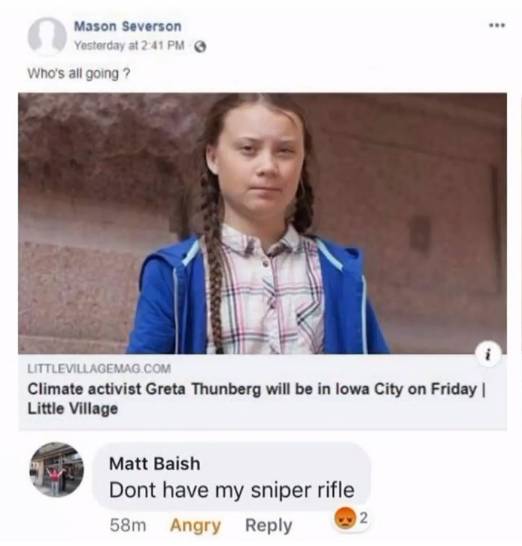Open the post timestamp Yesterday at 2:41 PM
Screen dimensions: 522x546
click(x=130, y=46)
